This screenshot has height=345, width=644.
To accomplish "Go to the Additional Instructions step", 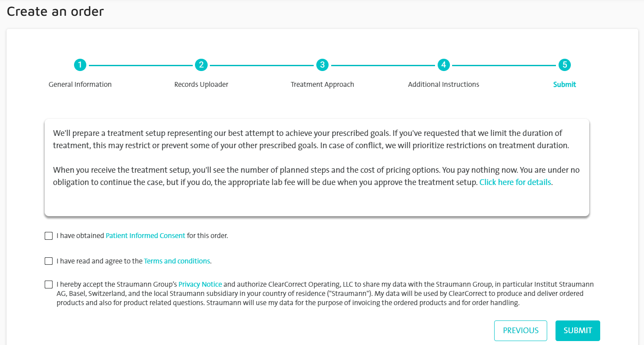I will click(443, 84).
